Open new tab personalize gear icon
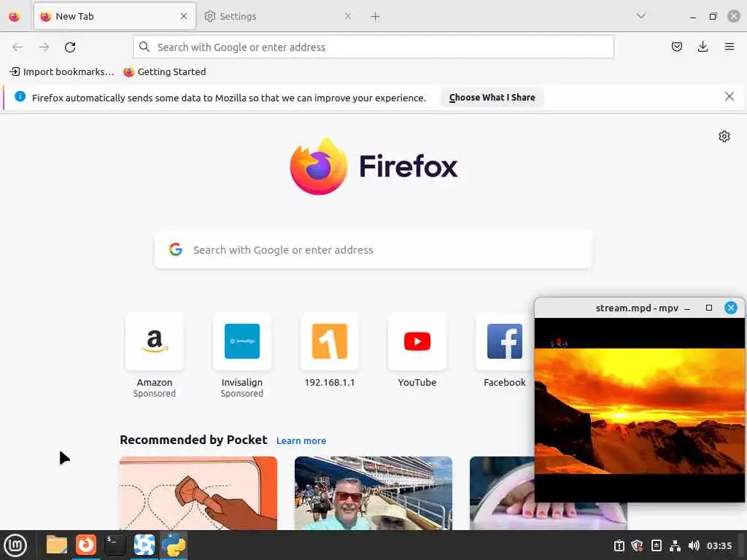Screen dimensions: 747x560 724,136
